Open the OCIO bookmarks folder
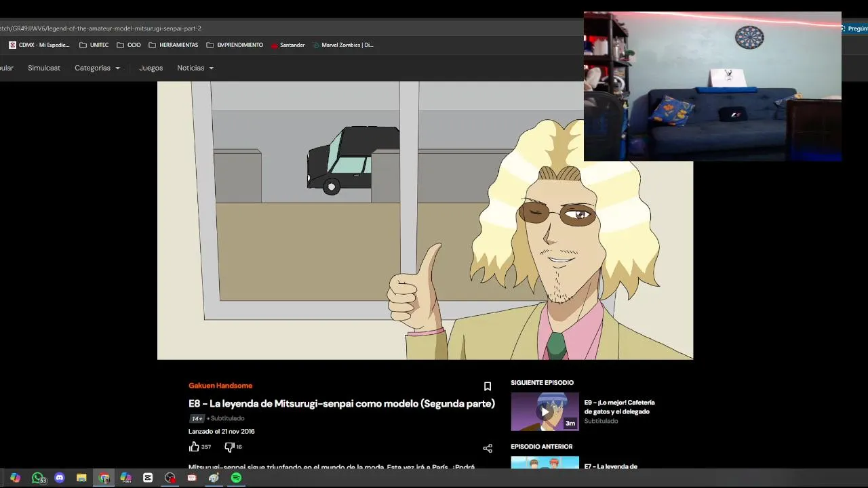This screenshot has height=488, width=868. tap(129, 45)
